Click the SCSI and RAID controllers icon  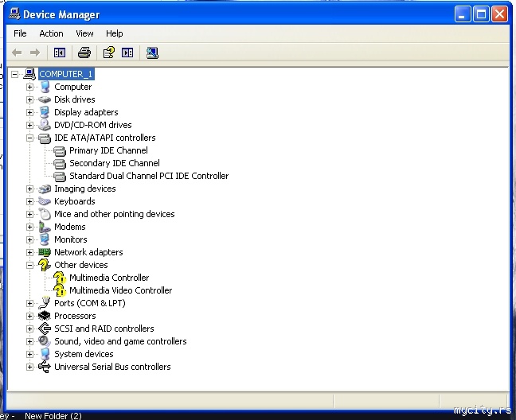coord(45,329)
